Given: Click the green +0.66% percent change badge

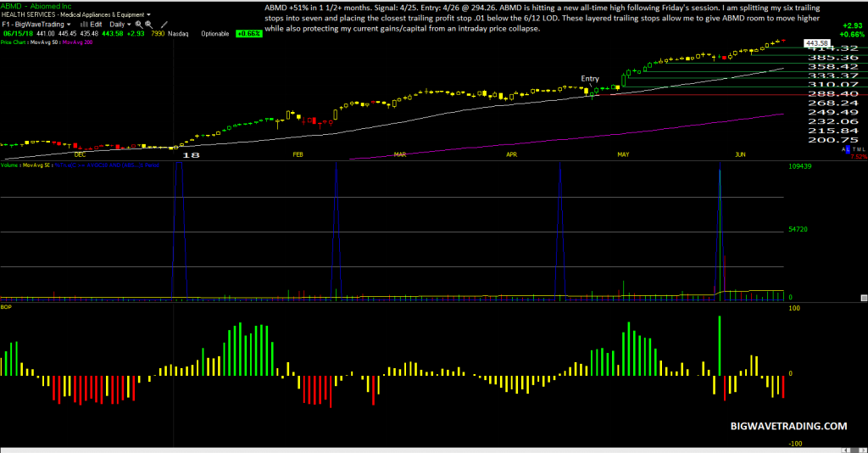Looking at the screenshot, I should click(249, 34).
